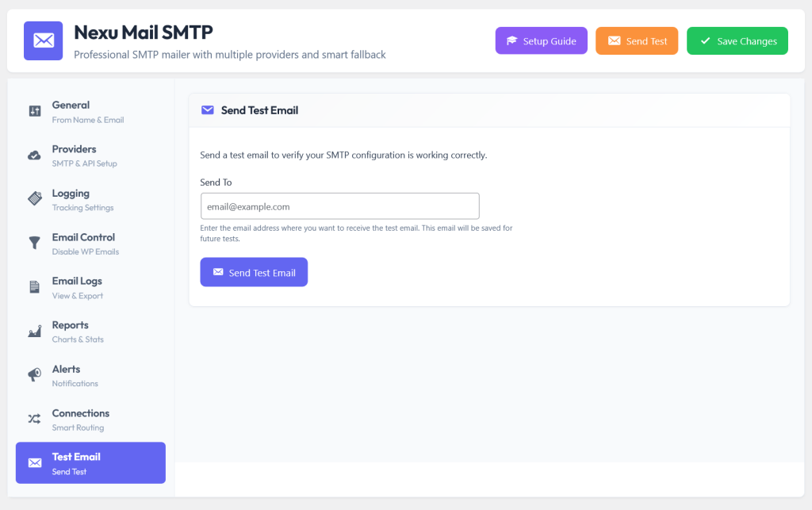Click the Logging tag icon
The width and height of the screenshot is (812, 510).
tap(35, 198)
